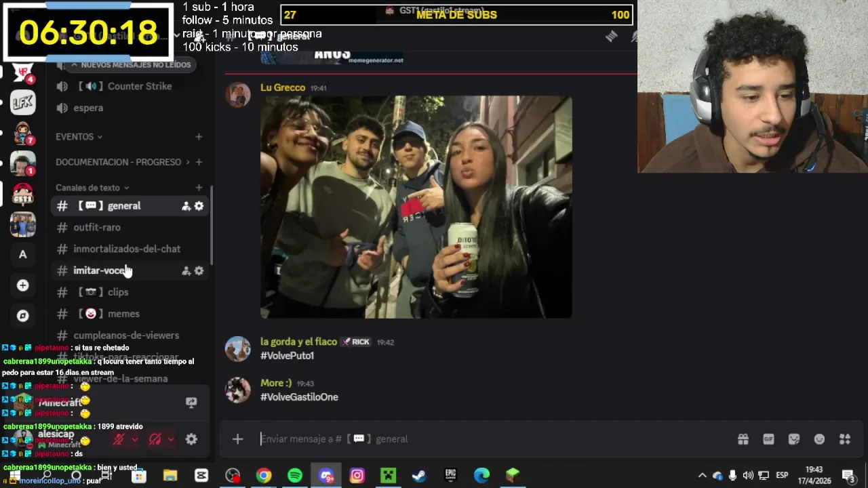Screen dimensions: 868x488
Task: Open la gorda y el flaco profile
Action: coord(298,342)
